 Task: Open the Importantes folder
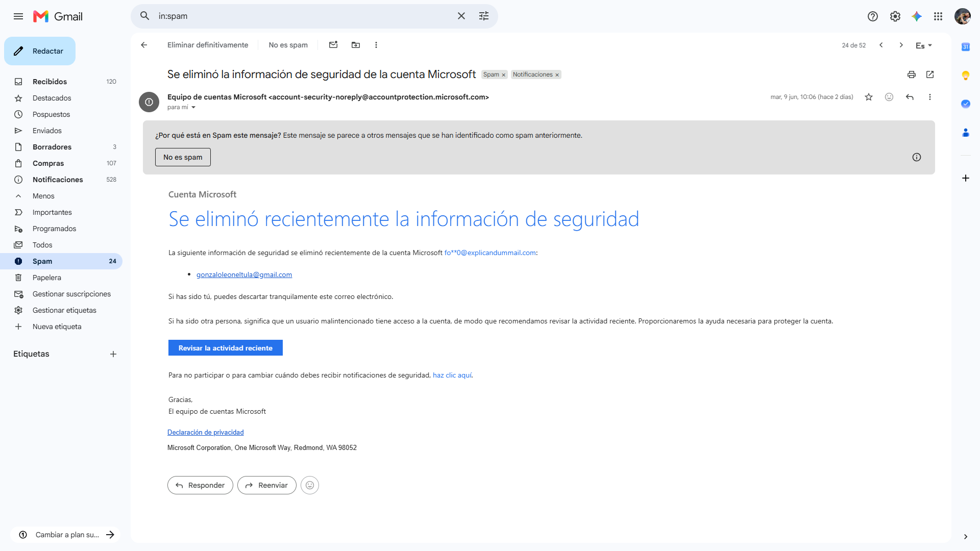(x=61, y=212)
